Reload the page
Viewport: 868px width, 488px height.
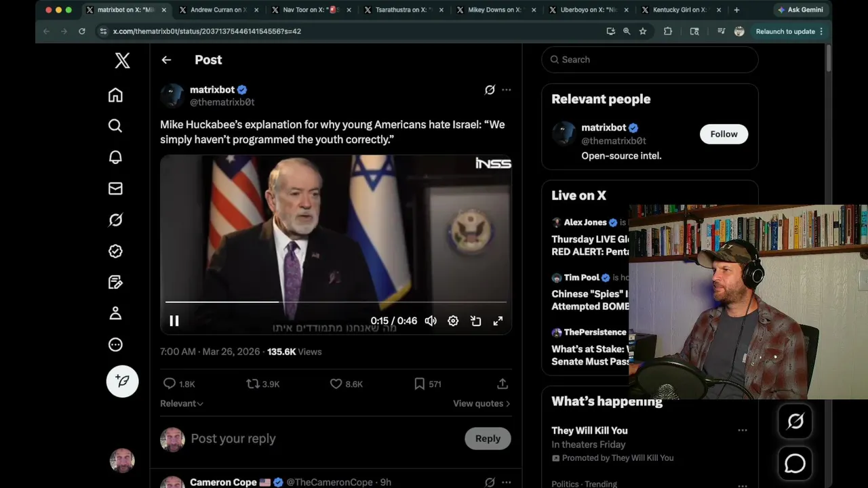82,31
